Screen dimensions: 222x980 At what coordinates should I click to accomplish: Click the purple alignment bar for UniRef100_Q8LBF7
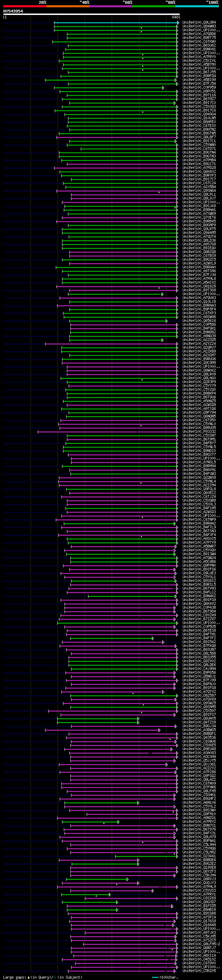coord(117,137)
